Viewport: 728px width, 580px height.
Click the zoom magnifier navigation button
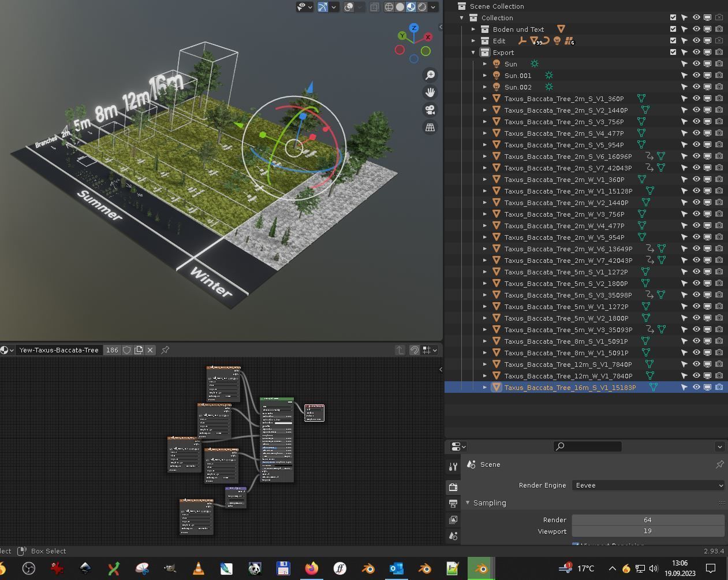point(430,75)
